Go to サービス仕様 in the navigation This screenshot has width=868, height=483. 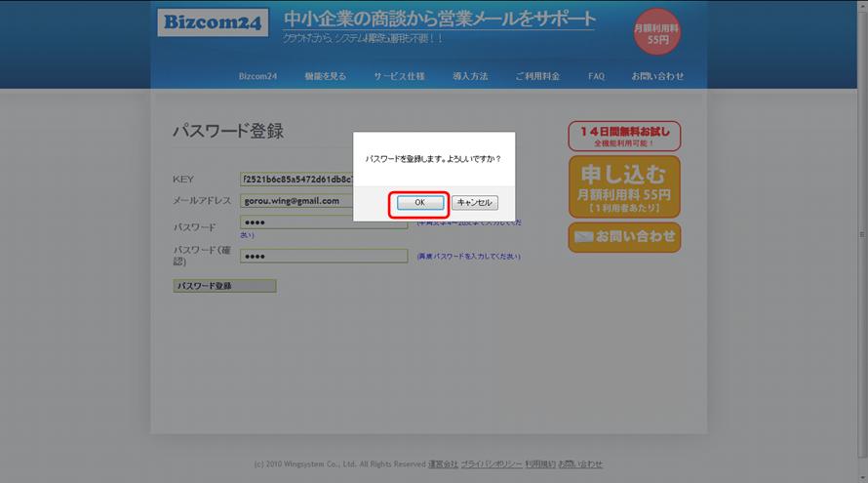click(x=399, y=76)
